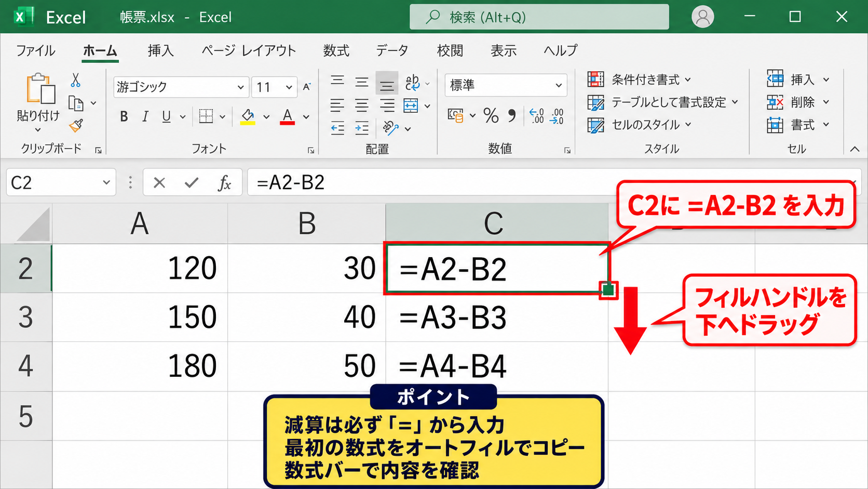Viewport: 868px width, 489px height.
Task: Cancel formula entry with X icon
Action: [x=159, y=182]
